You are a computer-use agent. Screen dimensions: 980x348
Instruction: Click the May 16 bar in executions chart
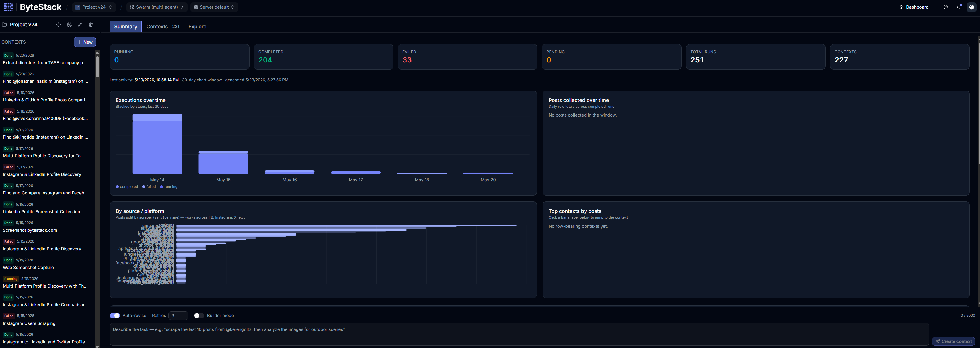point(289,172)
